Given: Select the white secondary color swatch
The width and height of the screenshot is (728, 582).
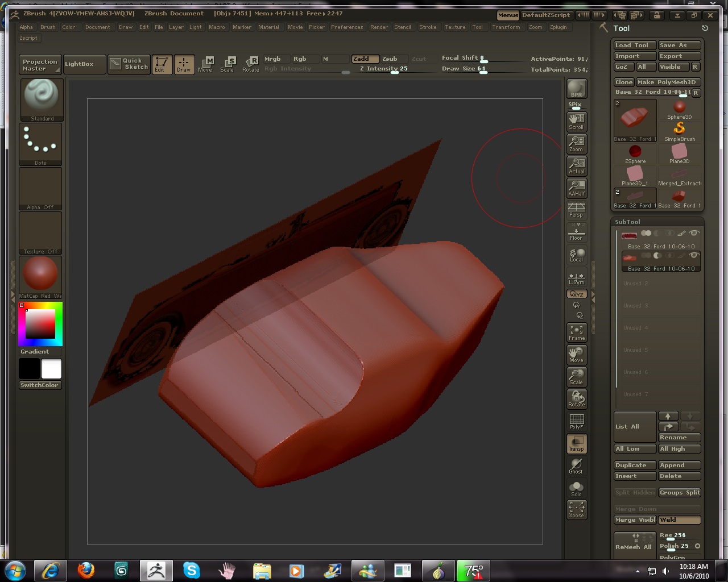Looking at the screenshot, I should click(51, 368).
